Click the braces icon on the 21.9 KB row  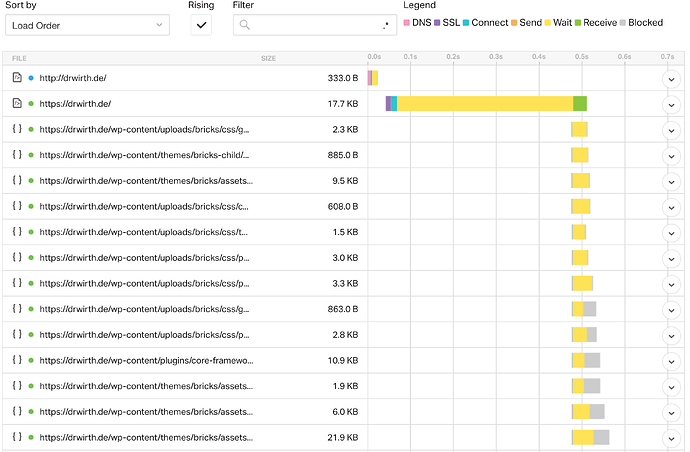(17, 437)
